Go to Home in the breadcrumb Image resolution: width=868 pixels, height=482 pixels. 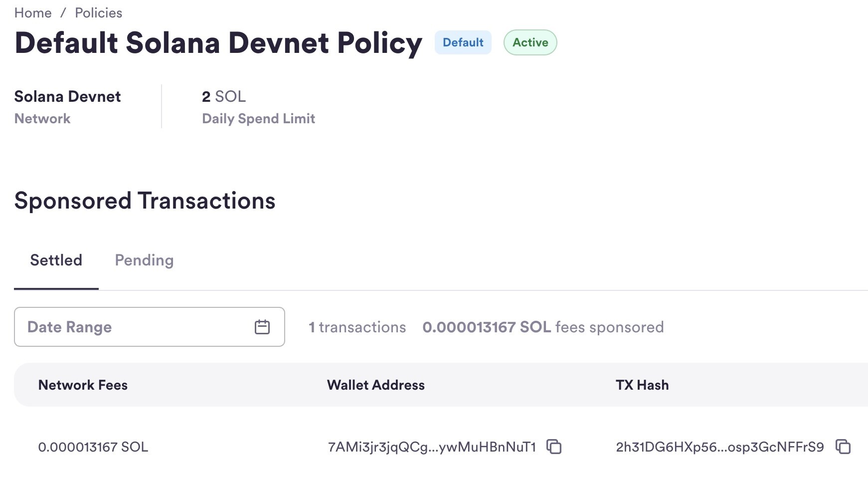click(33, 13)
